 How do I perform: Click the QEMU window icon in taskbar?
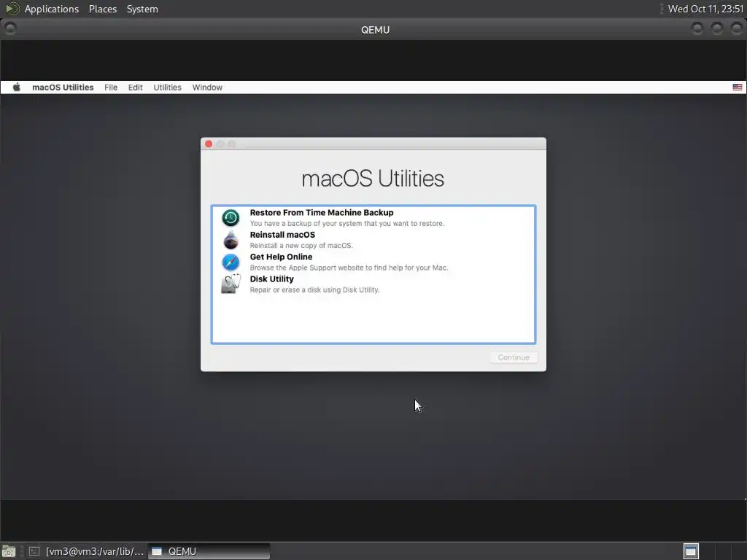[x=157, y=551]
